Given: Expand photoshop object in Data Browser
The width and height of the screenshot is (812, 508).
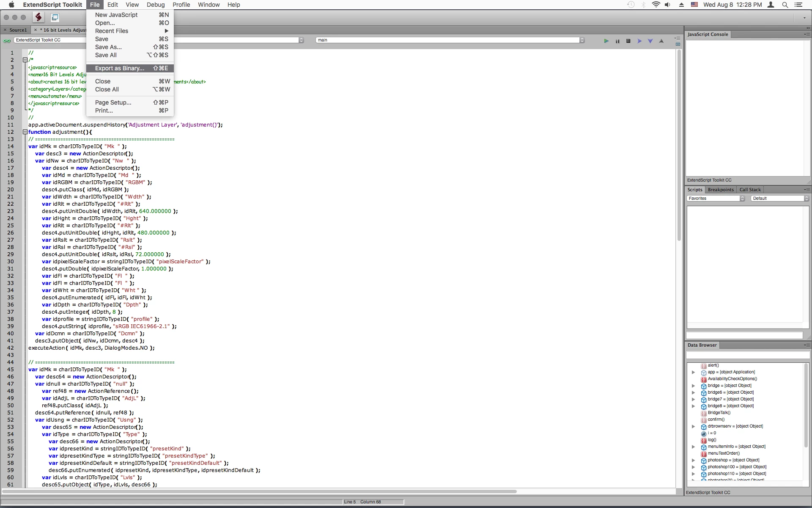Looking at the screenshot, I should (x=693, y=460).
